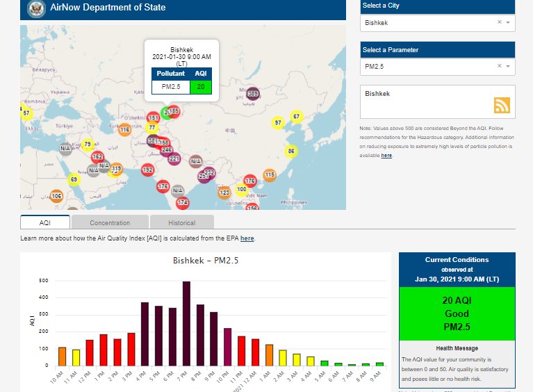The width and height of the screenshot is (533, 392).
Task: Select the purple 389 map marker
Action: [253, 94]
